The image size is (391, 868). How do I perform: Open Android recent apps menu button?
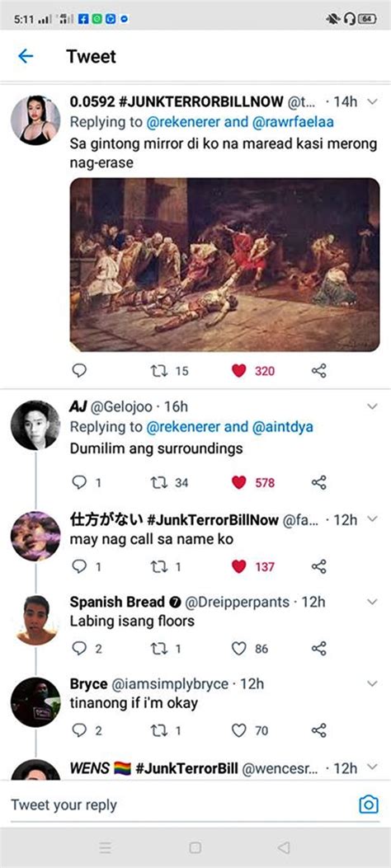[x=106, y=847]
